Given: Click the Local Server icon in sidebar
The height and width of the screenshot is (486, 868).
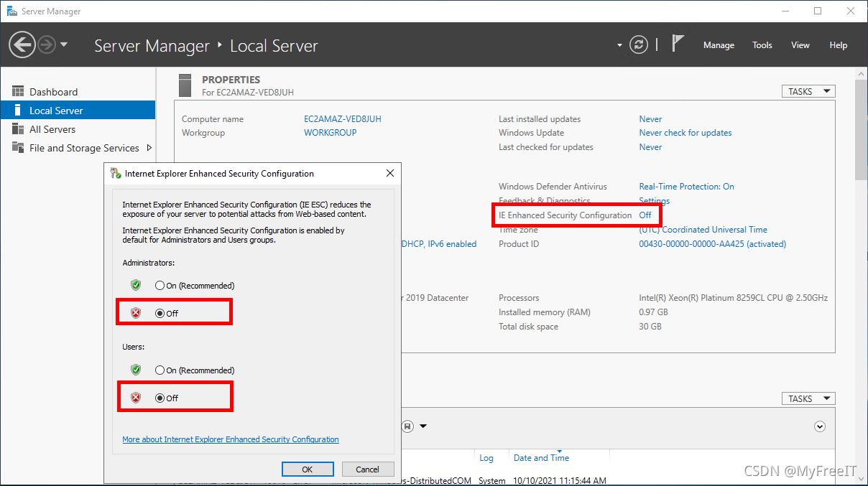Looking at the screenshot, I should click(x=18, y=110).
